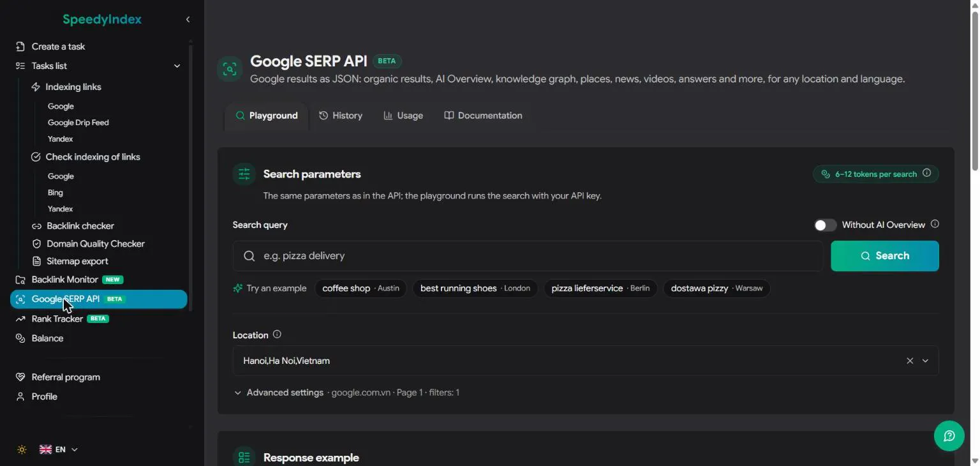Click the Create a task icon
This screenshot has width=980, height=466.
pyautogui.click(x=20, y=47)
